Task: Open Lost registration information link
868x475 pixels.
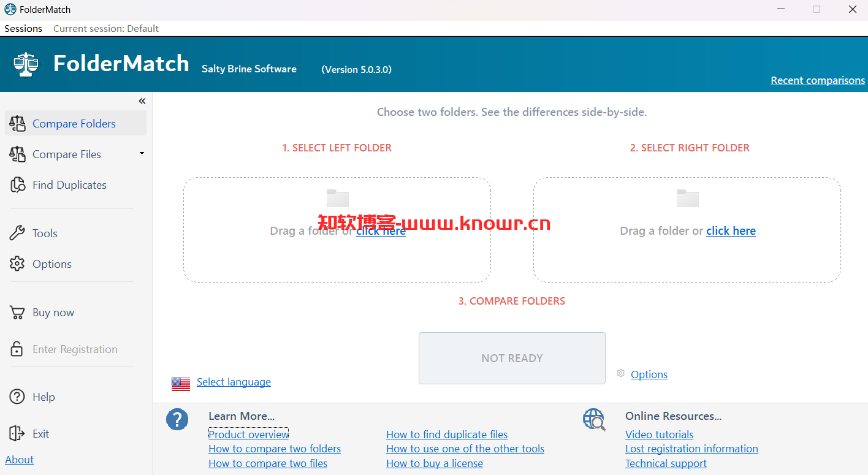Action: [x=691, y=449]
